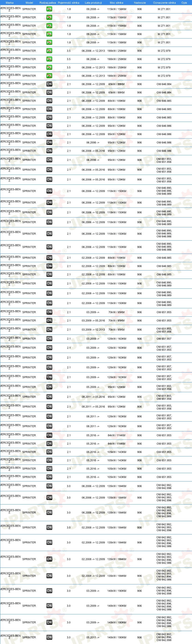Image resolution: width=192 pixels, height=644 pixels.
Task: Click 'M 272.979' in the 06.2006 -> open-ended row
Action: tap(164, 59)
